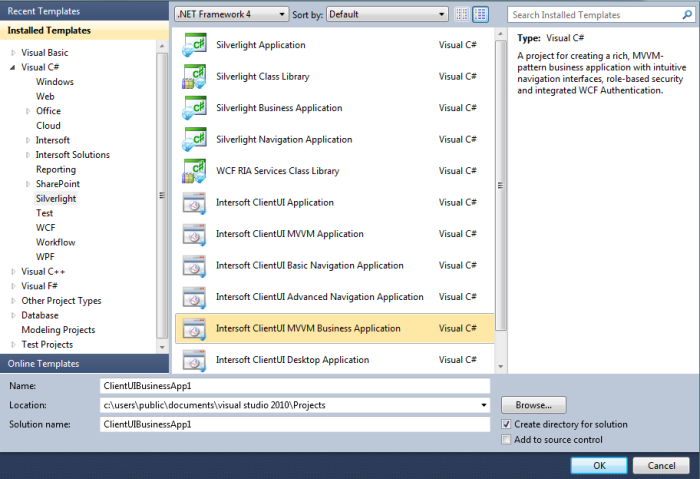Expand the Office node
This screenshot has height=479, width=700.
point(28,111)
